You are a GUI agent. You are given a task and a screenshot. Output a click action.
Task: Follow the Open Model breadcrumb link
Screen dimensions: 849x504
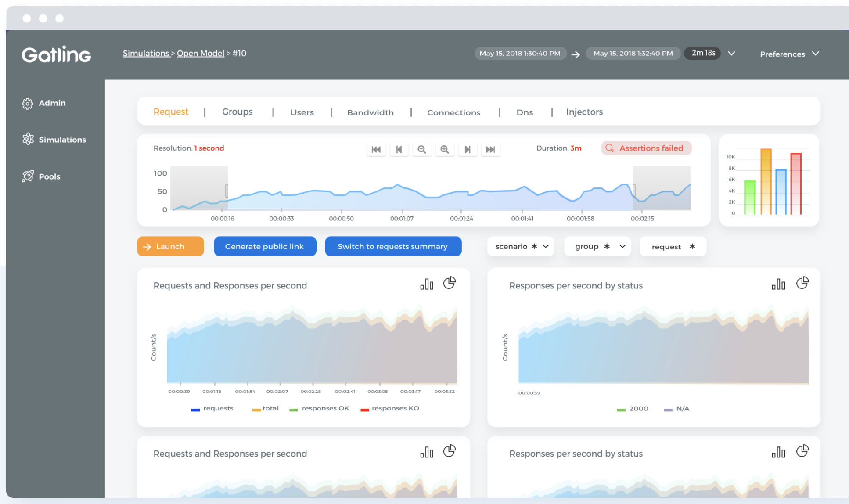coord(200,53)
